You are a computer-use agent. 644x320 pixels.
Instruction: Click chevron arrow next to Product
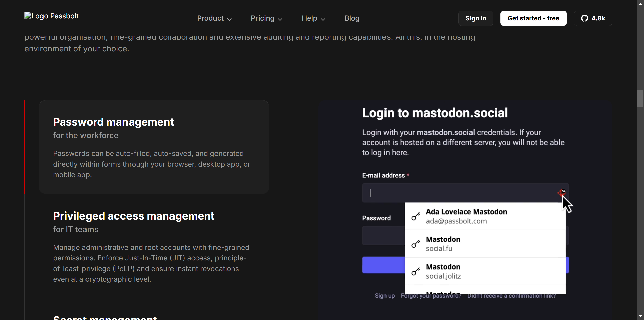[x=229, y=19]
